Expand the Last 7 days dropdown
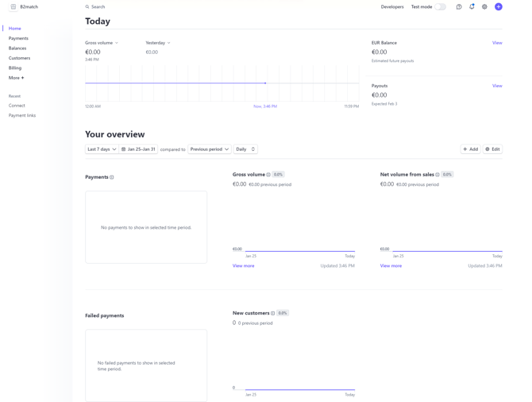This screenshot has height=402, width=532. [102, 149]
